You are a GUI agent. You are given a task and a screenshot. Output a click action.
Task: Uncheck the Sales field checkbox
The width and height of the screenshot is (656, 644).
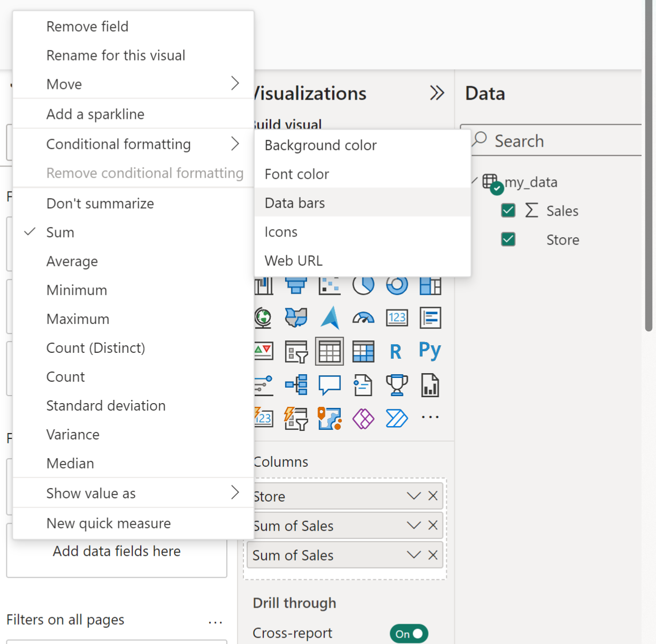[x=508, y=210]
